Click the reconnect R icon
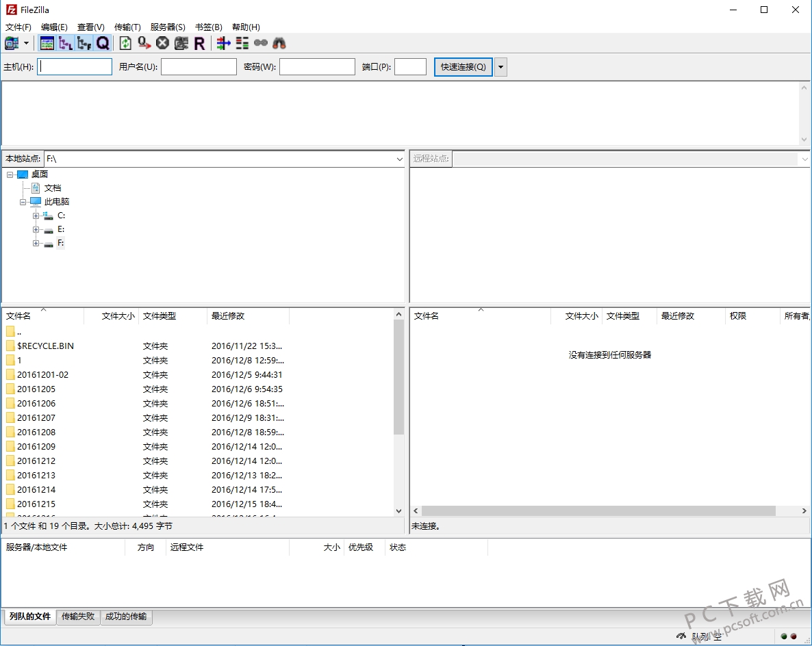The width and height of the screenshot is (812, 646). [x=199, y=44]
